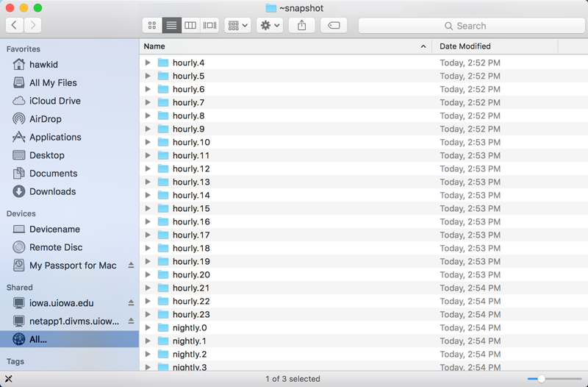The image size is (588, 387).
Task: Switch to icon view in toolbar
Action: point(152,25)
